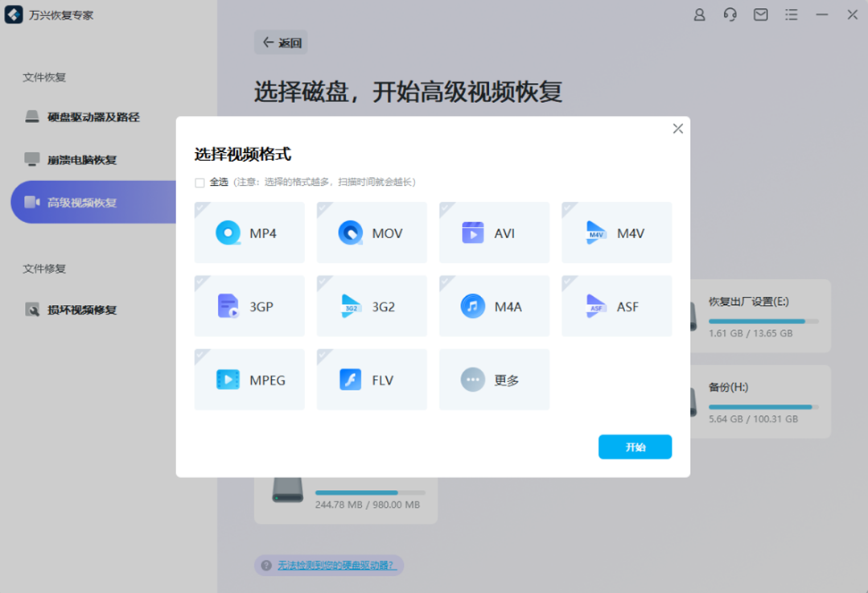Toggle selection of the ASF format

pos(616,306)
